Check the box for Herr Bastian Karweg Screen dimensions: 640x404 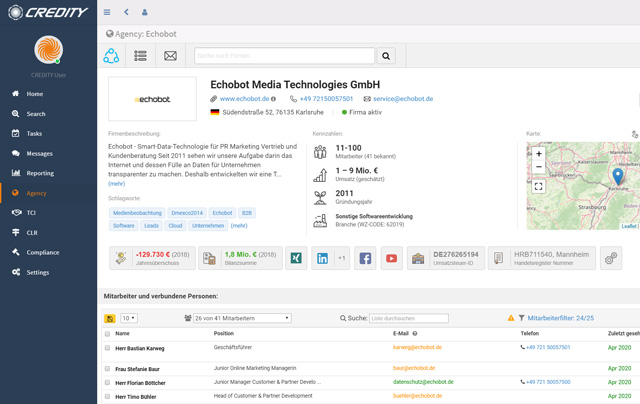(108, 348)
